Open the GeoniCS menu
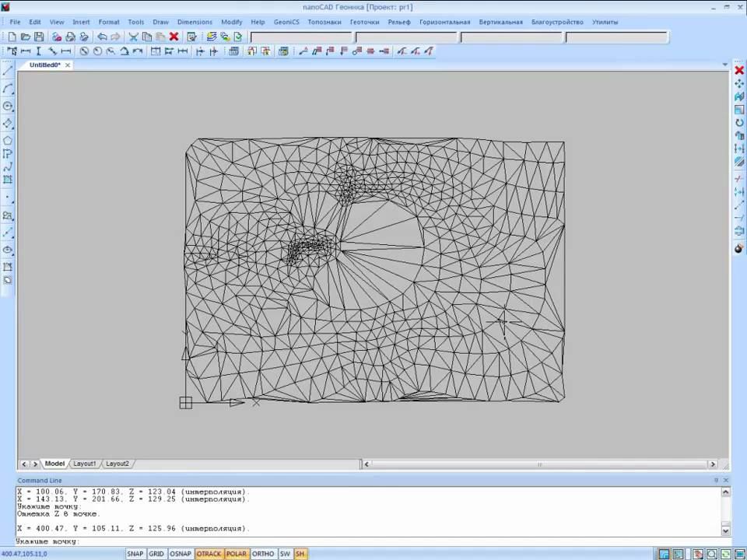The width and height of the screenshot is (747, 560). pos(286,22)
